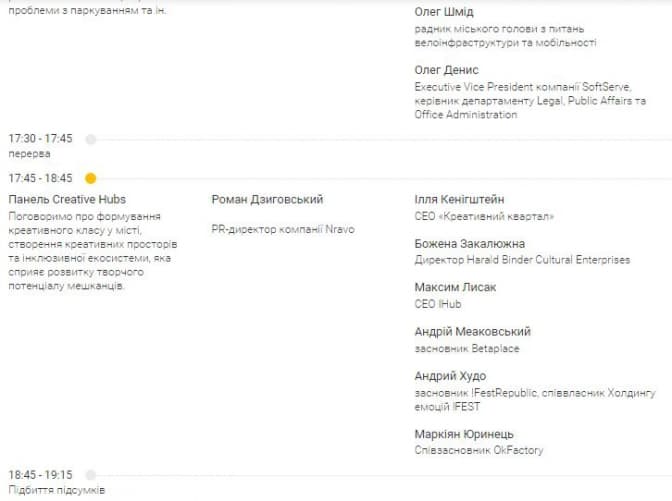This screenshot has width=672, height=501.
Task: Click the PR-директор компанії Nravo subtitle
Action: pos(283,229)
